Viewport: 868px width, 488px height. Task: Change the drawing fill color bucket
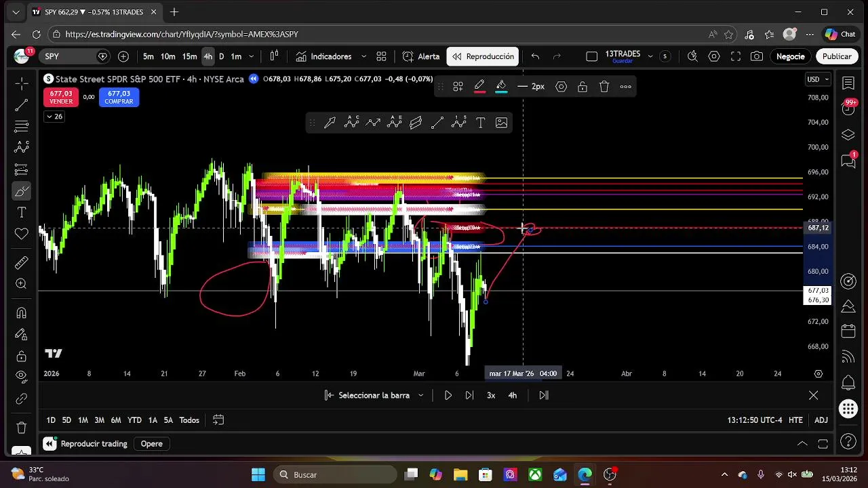coord(501,86)
